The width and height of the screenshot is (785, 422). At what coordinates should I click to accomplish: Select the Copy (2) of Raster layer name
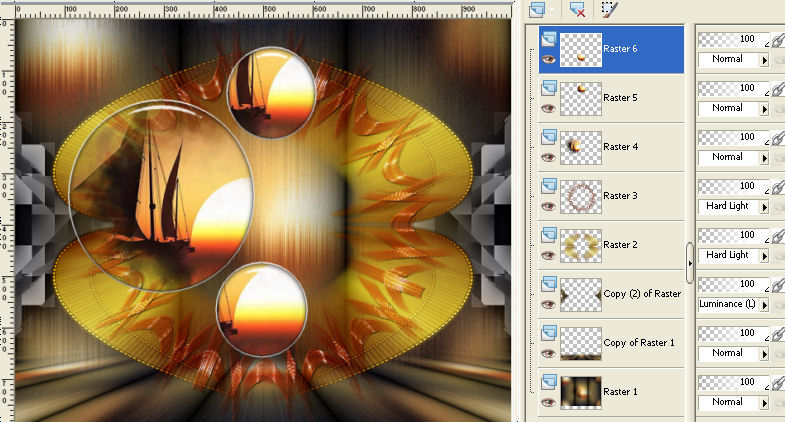[x=642, y=294]
